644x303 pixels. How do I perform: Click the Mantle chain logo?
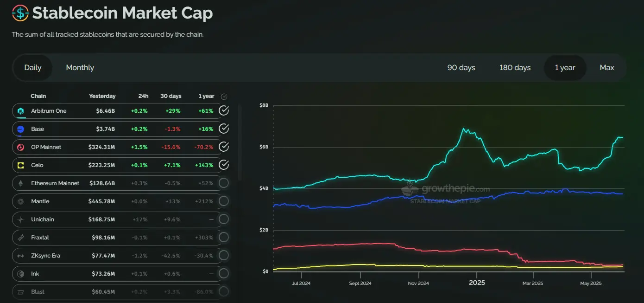tap(20, 201)
